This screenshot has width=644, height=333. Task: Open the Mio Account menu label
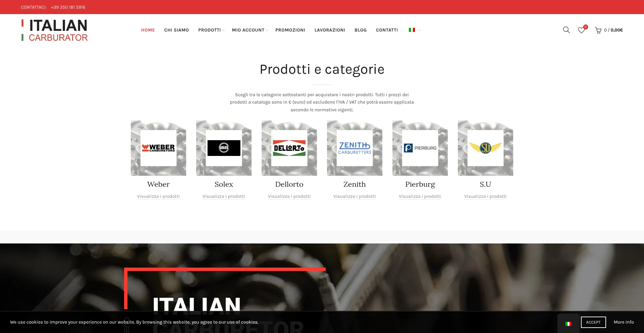click(248, 30)
